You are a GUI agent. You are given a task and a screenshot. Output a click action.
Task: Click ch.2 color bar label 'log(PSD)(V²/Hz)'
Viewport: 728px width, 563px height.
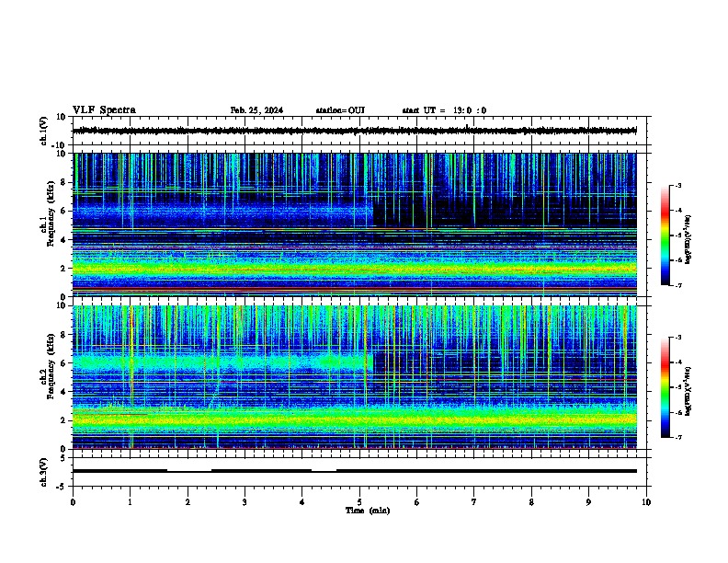click(688, 391)
